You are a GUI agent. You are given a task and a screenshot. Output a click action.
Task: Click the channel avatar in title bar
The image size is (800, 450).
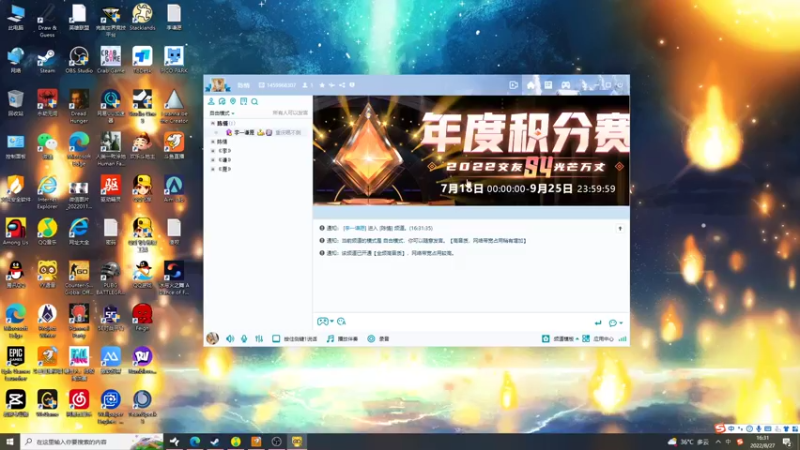coord(218,85)
